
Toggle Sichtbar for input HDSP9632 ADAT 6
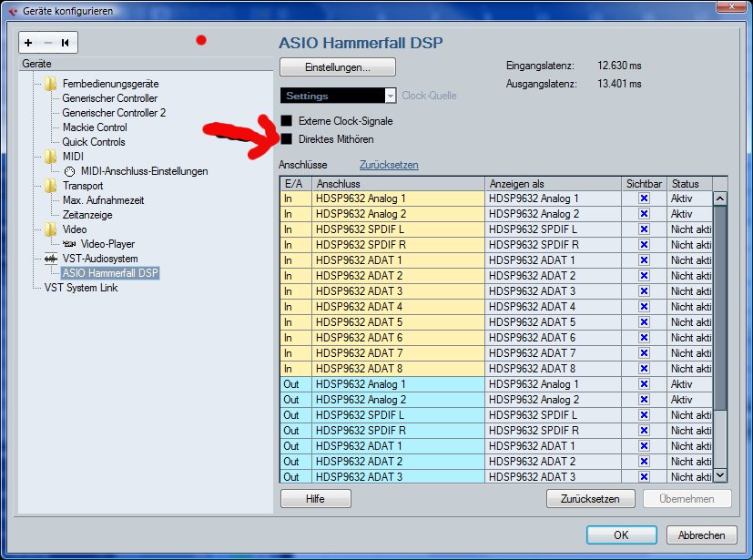click(x=644, y=338)
